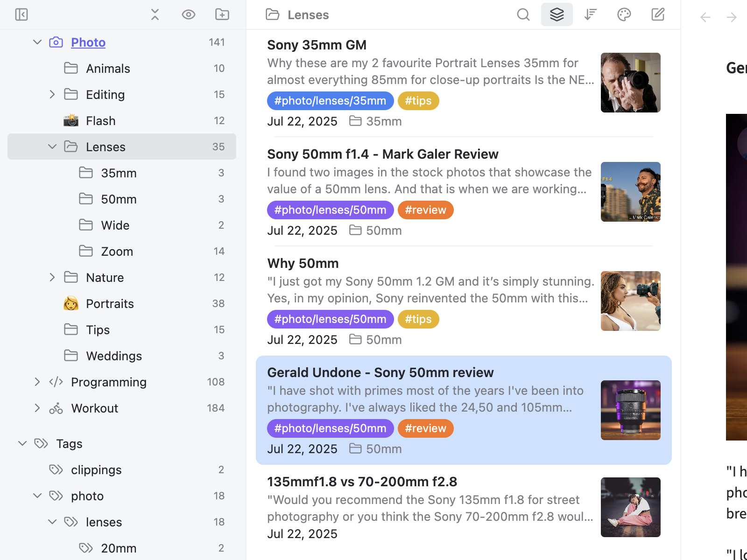
Task: Create a new folder in sidebar
Action: (222, 14)
